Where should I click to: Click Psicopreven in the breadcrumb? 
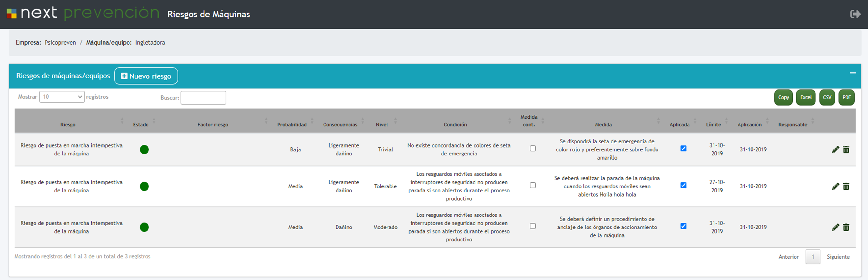coord(60,42)
